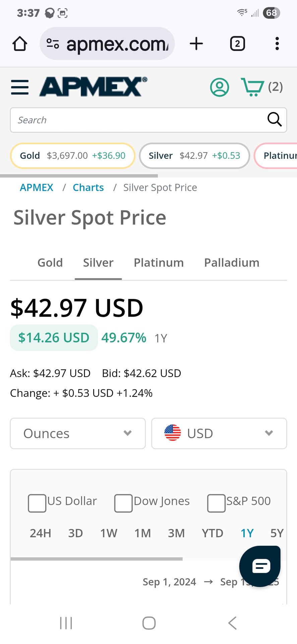Expand the Ounces unit dropdown
The image size is (297, 644).
(x=78, y=433)
